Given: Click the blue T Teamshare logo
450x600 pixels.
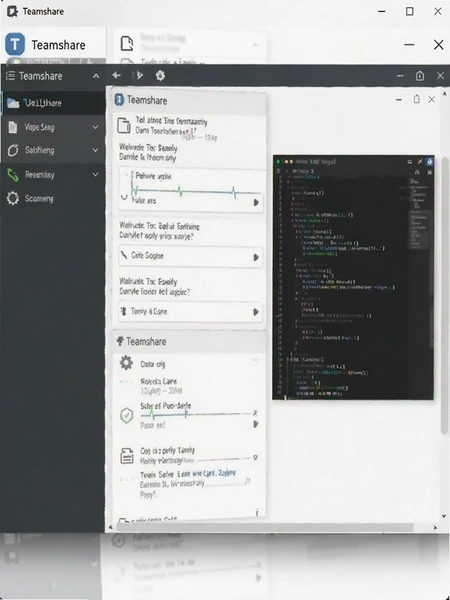Looking at the screenshot, I should coord(15,44).
